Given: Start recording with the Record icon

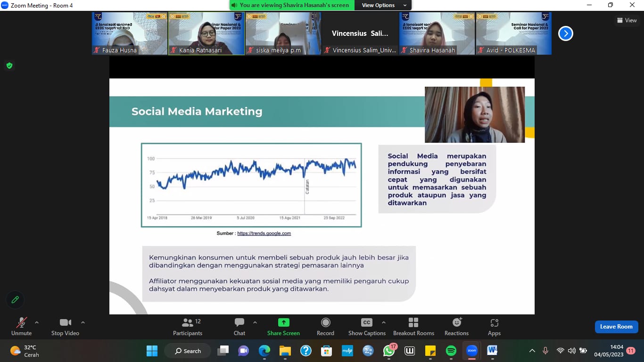Looking at the screenshot, I should tap(325, 322).
